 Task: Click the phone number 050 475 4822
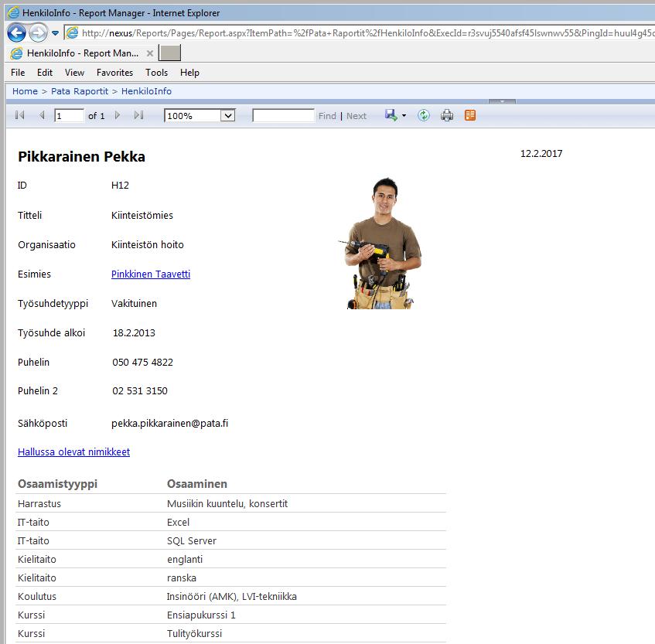(x=142, y=362)
